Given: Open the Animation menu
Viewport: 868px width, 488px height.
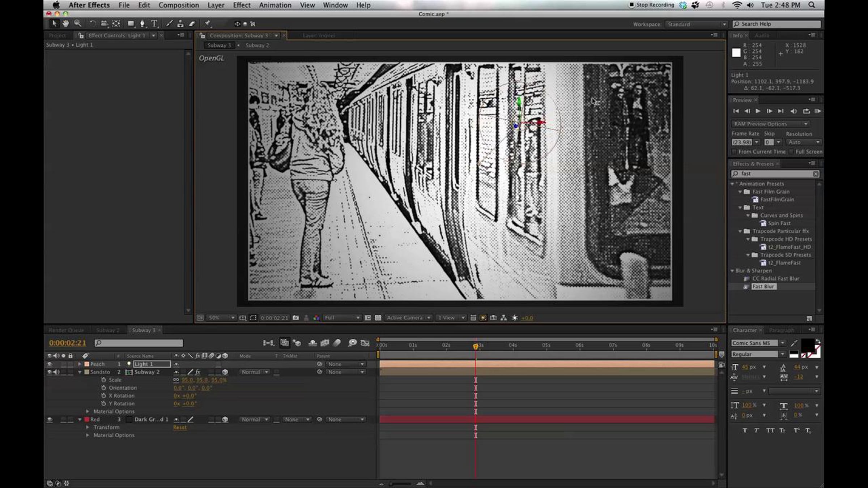Looking at the screenshot, I should 275,5.
